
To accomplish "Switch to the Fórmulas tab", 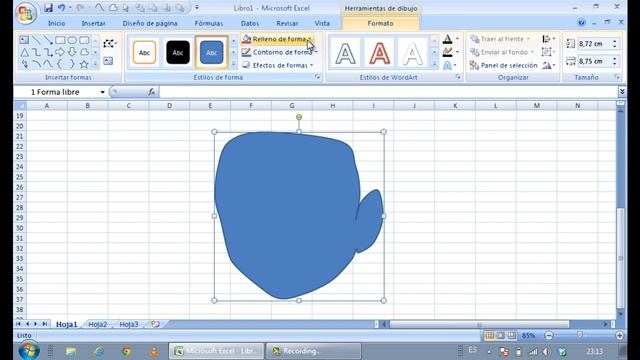I will [209, 24].
